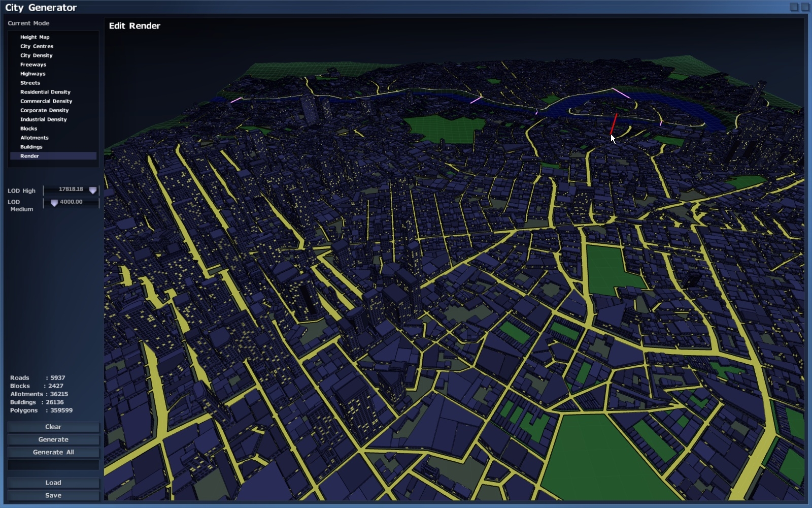Save the city with Save button
The width and height of the screenshot is (812, 508).
coord(53,495)
